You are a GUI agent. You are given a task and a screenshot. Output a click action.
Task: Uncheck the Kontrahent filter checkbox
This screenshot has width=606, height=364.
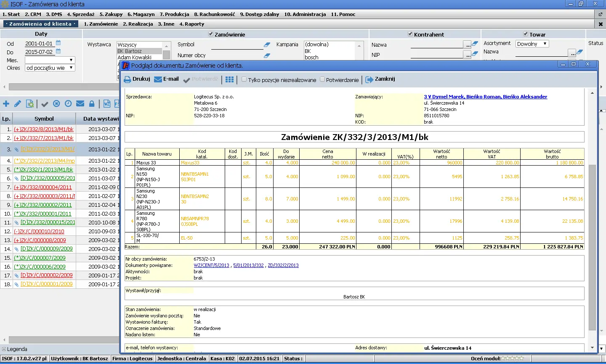click(x=410, y=34)
